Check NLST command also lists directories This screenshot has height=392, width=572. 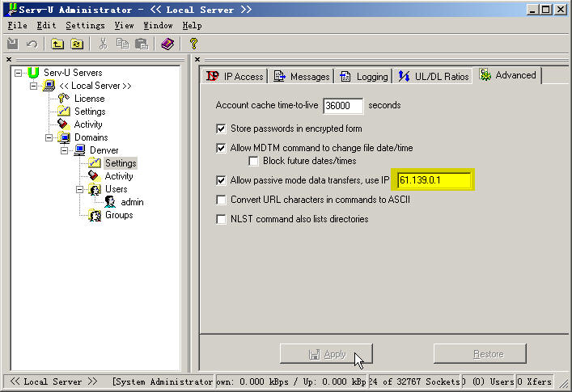221,219
